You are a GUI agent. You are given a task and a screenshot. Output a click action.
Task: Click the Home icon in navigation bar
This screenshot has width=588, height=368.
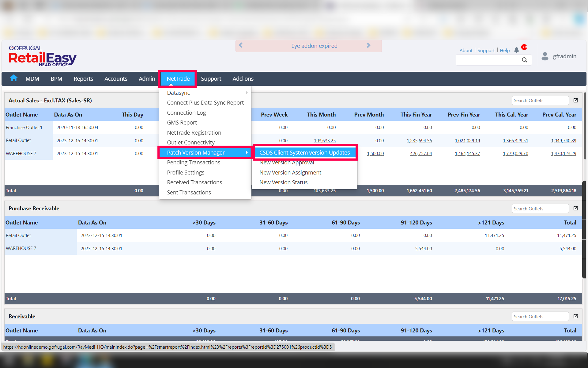click(x=14, y=78)
